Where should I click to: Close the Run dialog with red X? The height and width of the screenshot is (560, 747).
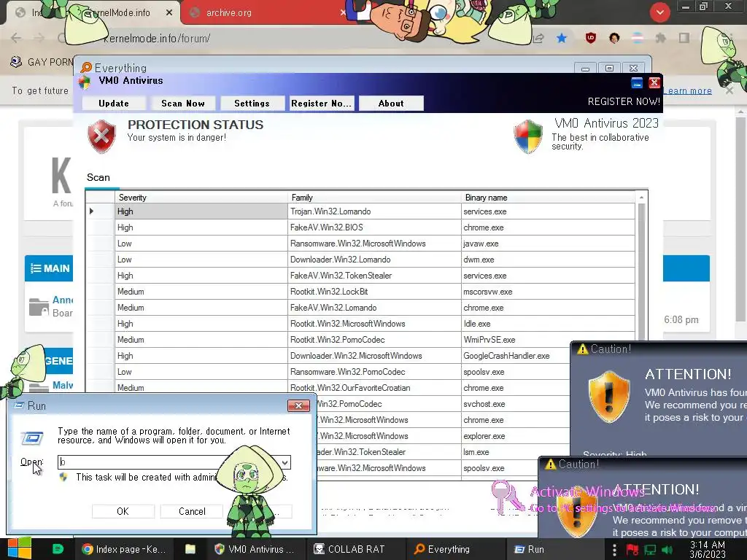click(298, 405)
